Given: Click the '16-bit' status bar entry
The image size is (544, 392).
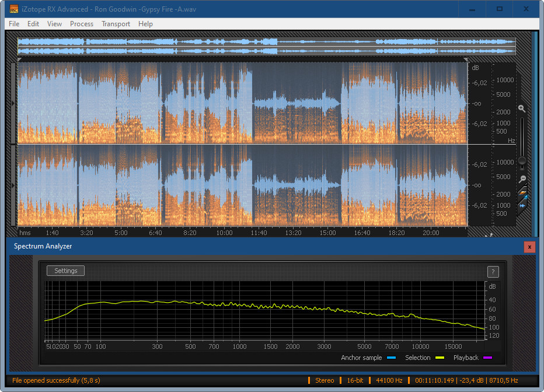Looking at the screenshot, I should click(355, 380).
